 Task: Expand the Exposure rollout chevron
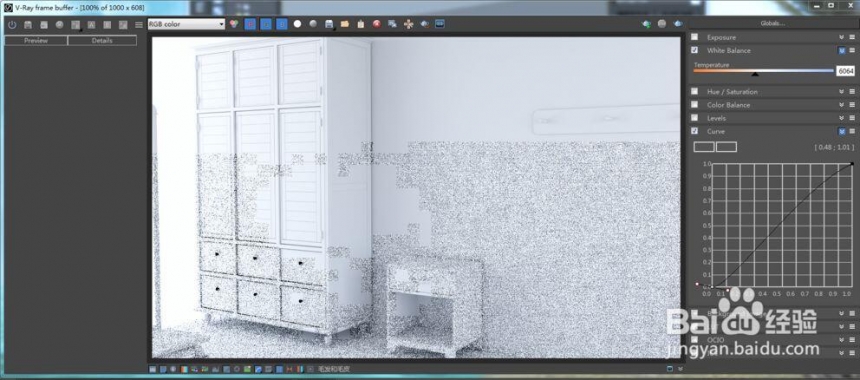[841, 37]
